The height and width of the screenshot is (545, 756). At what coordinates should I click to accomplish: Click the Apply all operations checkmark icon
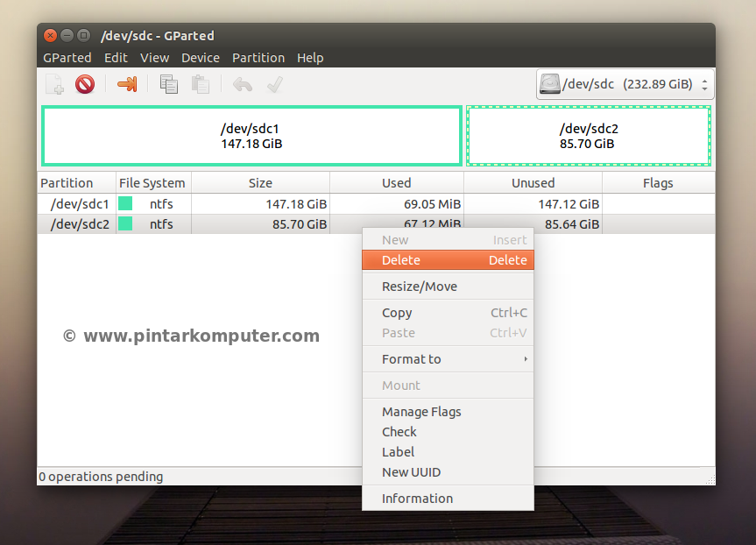pos(275,85)
